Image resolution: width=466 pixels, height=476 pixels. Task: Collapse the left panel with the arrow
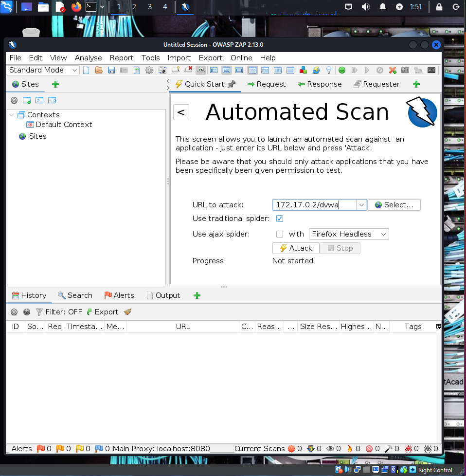tap(168, 81)
